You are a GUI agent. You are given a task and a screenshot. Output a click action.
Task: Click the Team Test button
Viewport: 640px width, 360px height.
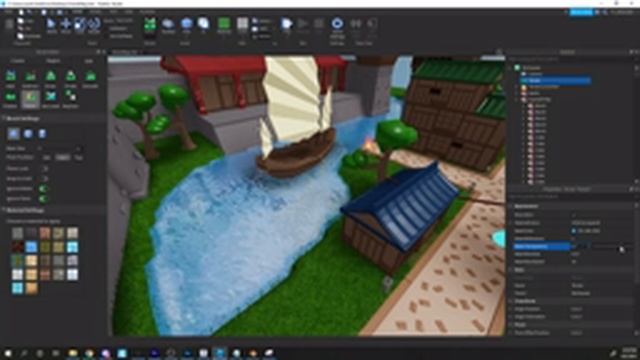(356, 26)
